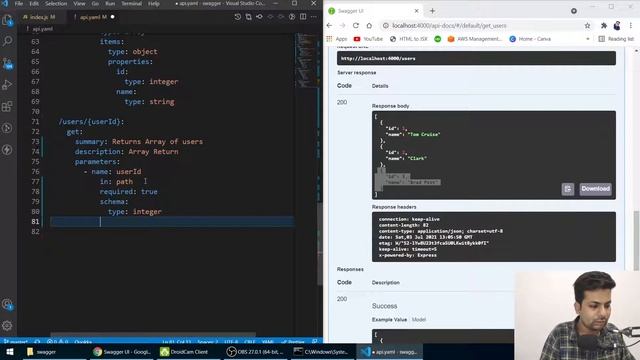Click line number 81 in the gutter
640x360 pixels.
pos(36,222)
